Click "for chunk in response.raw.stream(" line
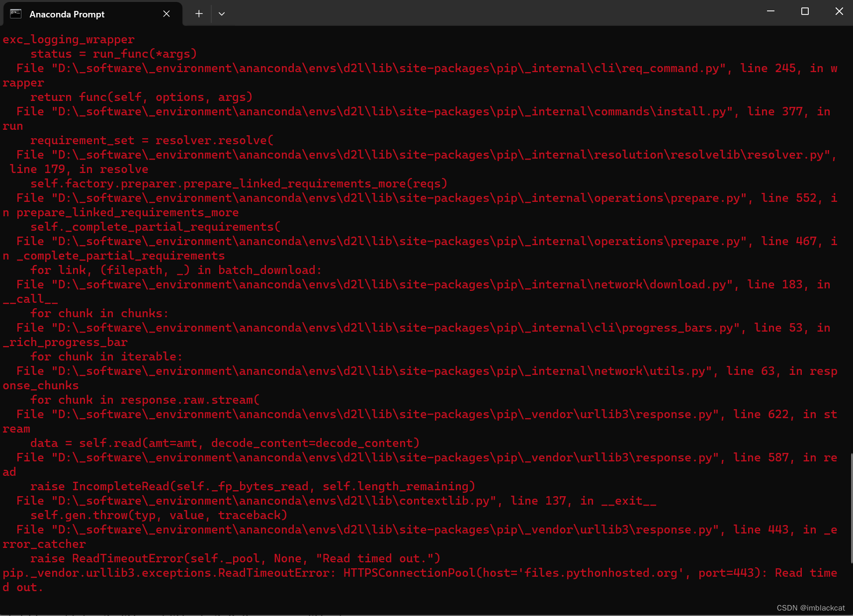This screenshot has width=853, height=616. [x=145, y=400]
